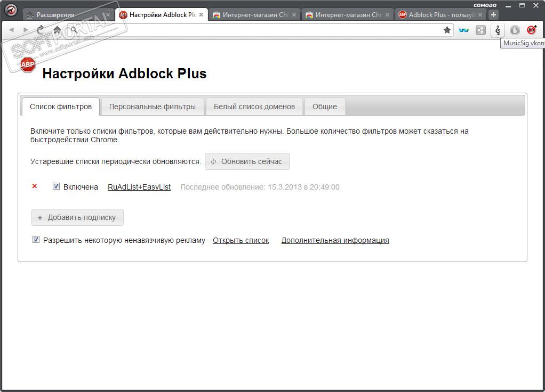545x392 pixels.
Task: Select the Список фильтров settings tab
Action: click(x=61, y=107)
